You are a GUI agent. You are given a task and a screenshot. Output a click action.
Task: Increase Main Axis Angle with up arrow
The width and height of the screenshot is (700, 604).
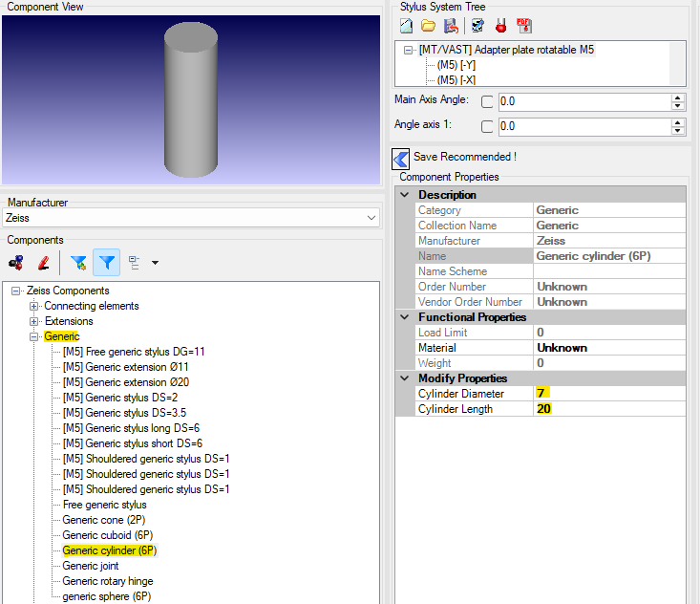[678, 97]
